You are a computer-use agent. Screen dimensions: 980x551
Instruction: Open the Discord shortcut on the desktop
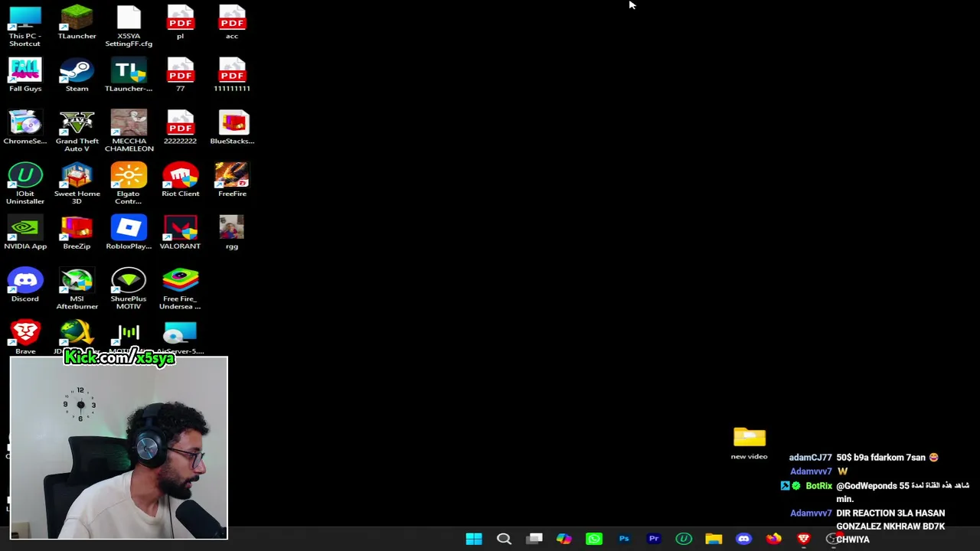[24, 285]
